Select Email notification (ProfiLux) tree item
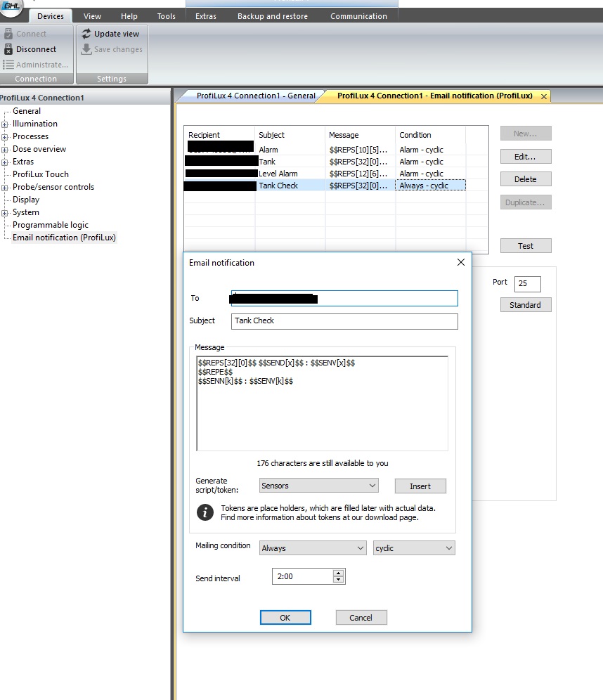 (x=64, y=238)
